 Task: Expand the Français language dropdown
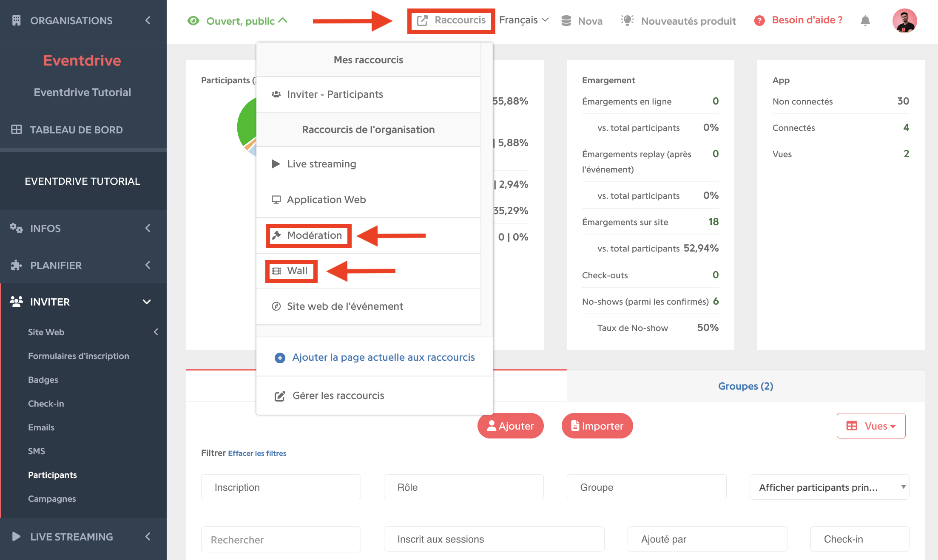tap(523, 20)
